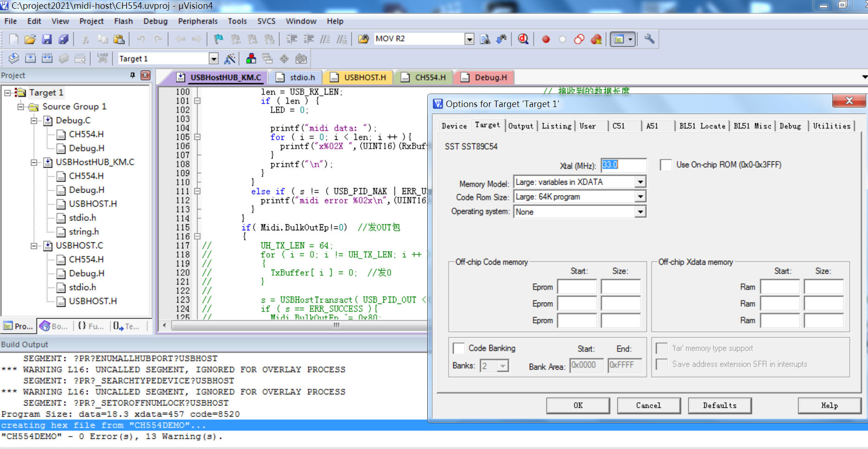The image size is (868, 449).
Task: Click the Paste clipboard icon
Action: (119, 39)
